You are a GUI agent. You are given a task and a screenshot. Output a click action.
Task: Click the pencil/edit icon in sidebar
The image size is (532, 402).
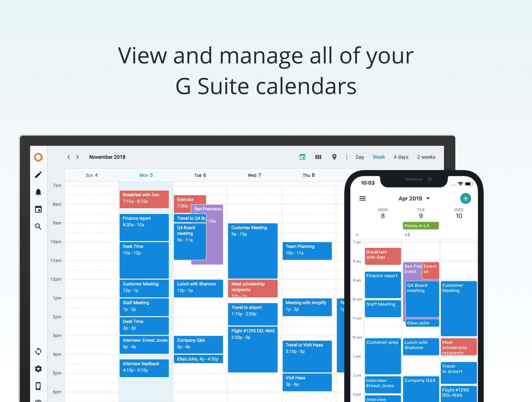coord(38,174)
